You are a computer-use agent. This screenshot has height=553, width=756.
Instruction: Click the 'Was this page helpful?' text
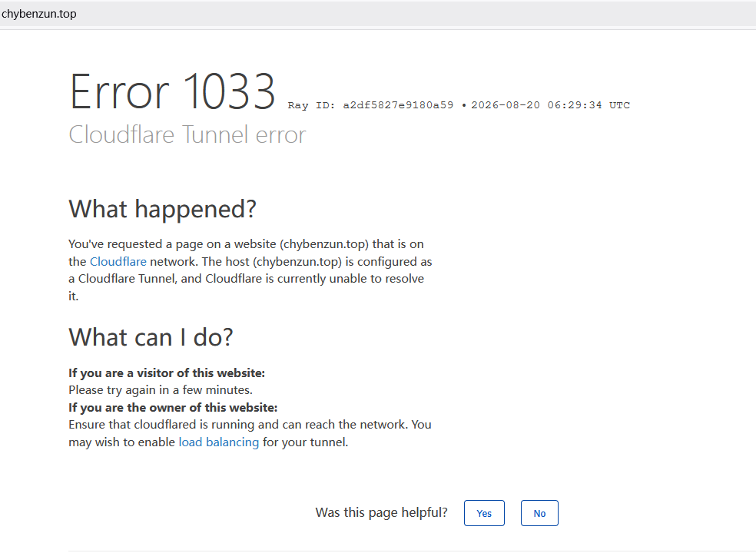(x=381, y=512)
